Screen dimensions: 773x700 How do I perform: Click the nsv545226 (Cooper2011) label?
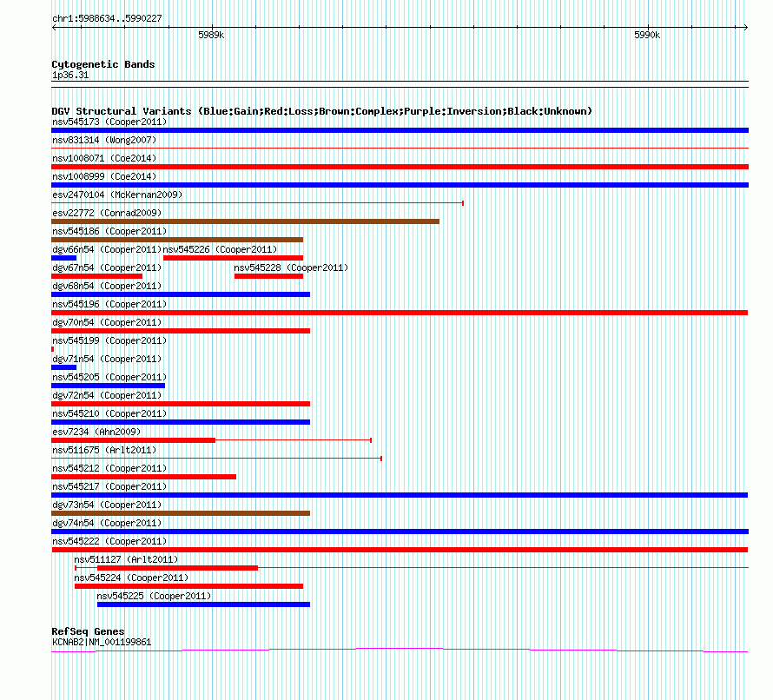[220, 249]
